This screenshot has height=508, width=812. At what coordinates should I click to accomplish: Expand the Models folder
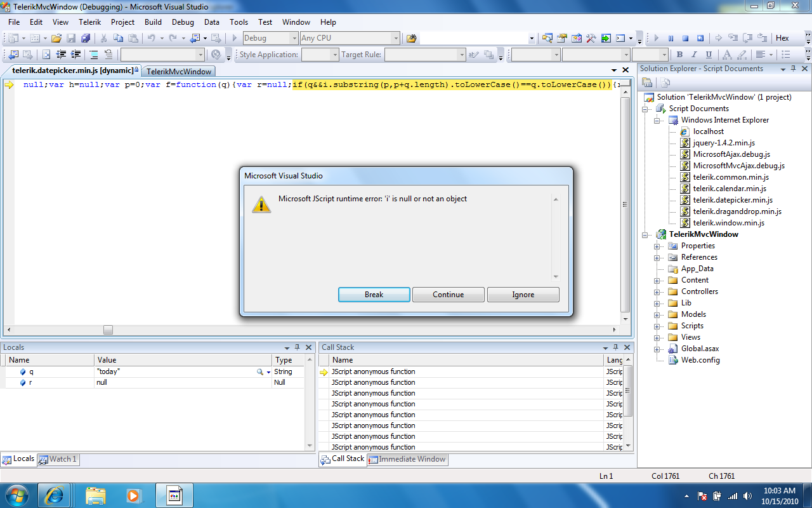657,314
